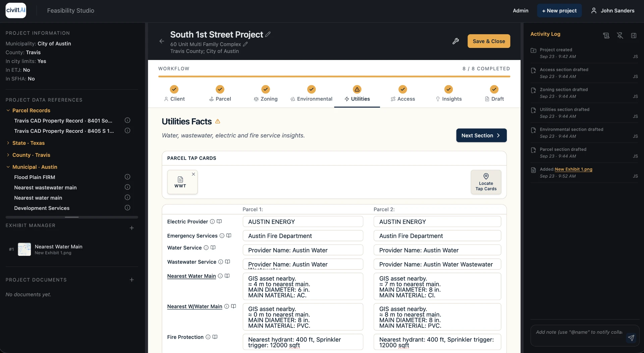Viewport: 644px width, 353px height.
Task: Create a New project
Action: click(559, 11)
